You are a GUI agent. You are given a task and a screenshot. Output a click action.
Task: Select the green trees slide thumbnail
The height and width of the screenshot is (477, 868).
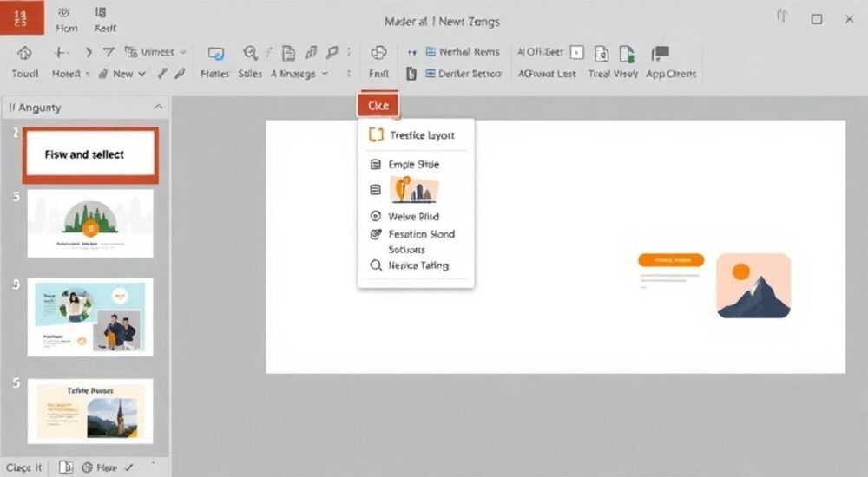(90, 224)
